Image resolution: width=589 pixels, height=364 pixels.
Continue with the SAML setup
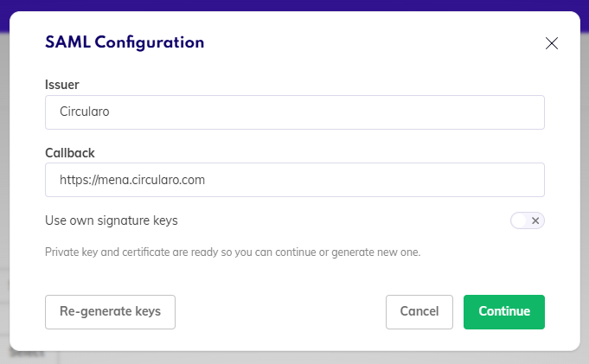point(504,312)
